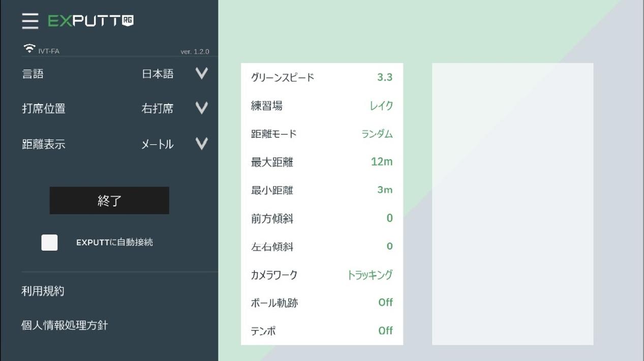Open the 個人情報処理方針 link
Image resolution: width=644 pixels, height=361 pixels.
click(65, 325)
